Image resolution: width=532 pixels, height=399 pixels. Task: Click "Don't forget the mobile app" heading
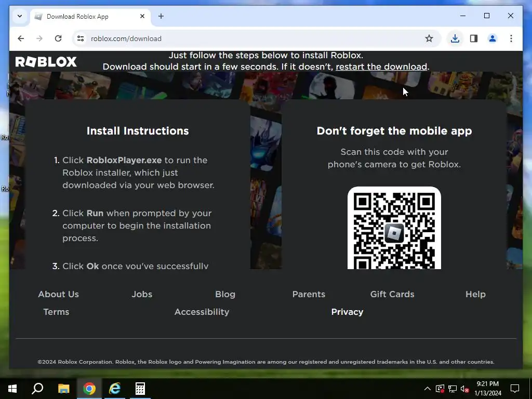394,130
